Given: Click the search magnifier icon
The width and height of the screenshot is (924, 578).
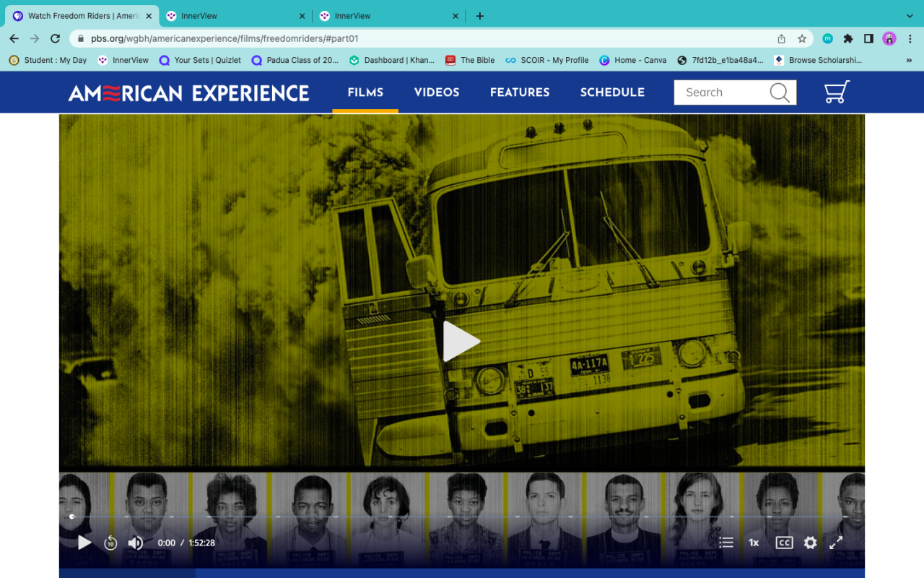Looking at the screenshot, I should click(780, 92).
